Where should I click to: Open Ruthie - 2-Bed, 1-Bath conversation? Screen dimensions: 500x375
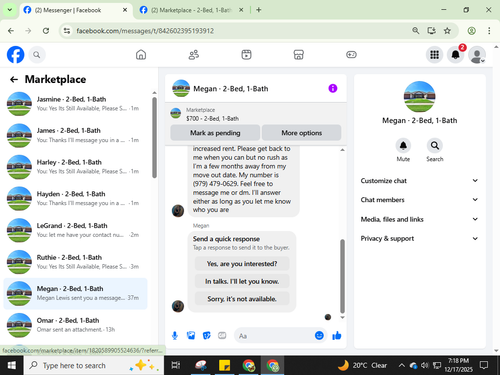pos(76,262)
